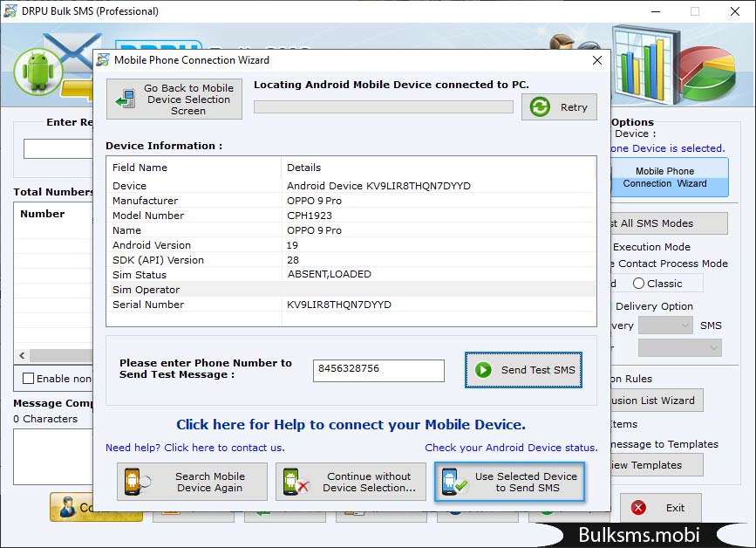This screenshot has height=548, width=756.
Task: Close the DRPU Bulk SMS main window
Action: tap(735, 11)
